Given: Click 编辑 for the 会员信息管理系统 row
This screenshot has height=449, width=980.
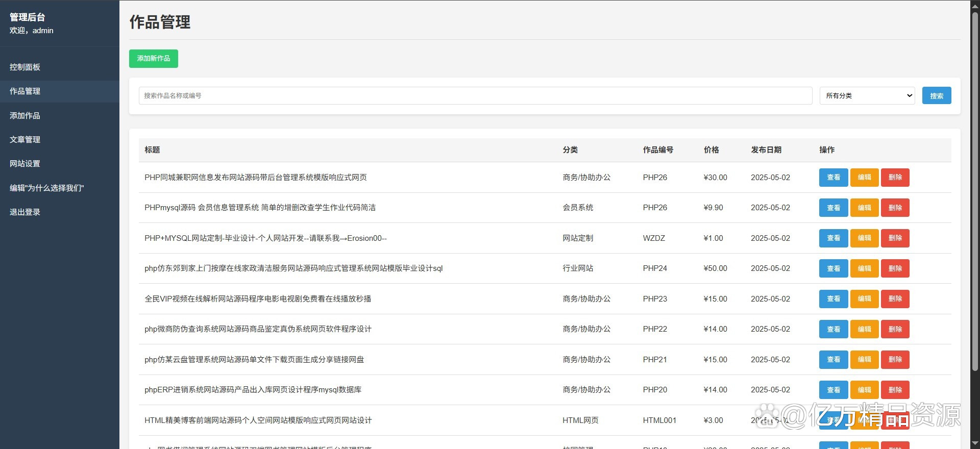Looking at the screenshot, I should [x=864, y=208].
